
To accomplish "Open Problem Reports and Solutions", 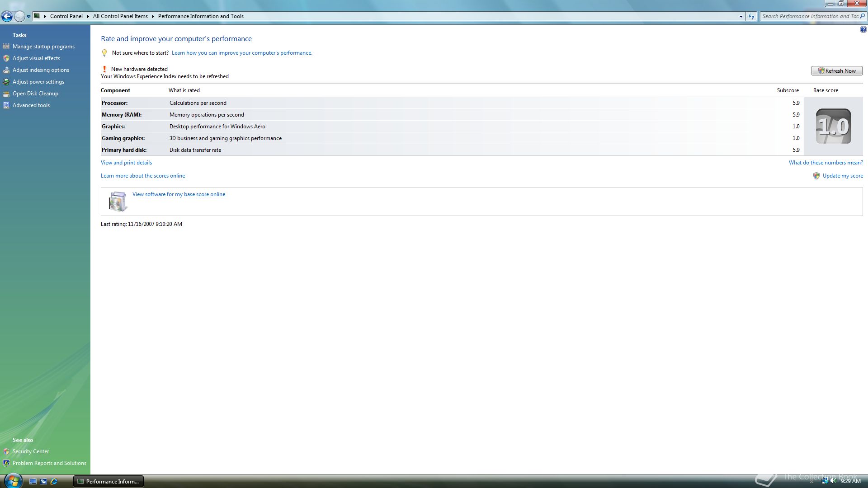I will [x=49, y=463].
